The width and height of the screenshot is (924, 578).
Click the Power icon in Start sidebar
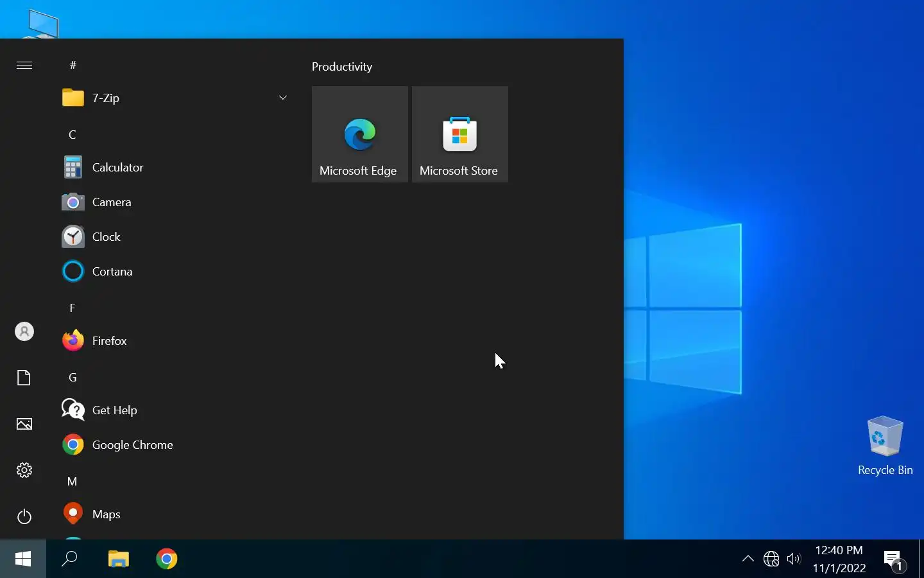tap(24, 516)
